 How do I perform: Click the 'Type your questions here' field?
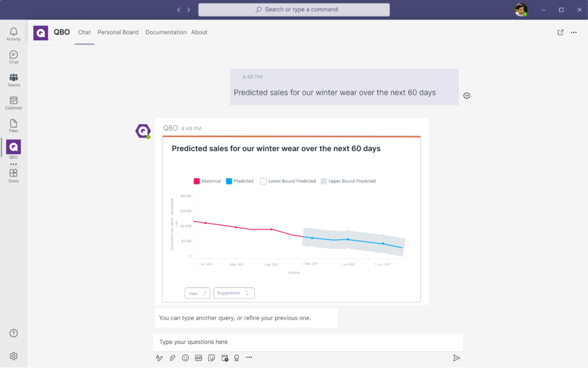click(x=307, y=342)
